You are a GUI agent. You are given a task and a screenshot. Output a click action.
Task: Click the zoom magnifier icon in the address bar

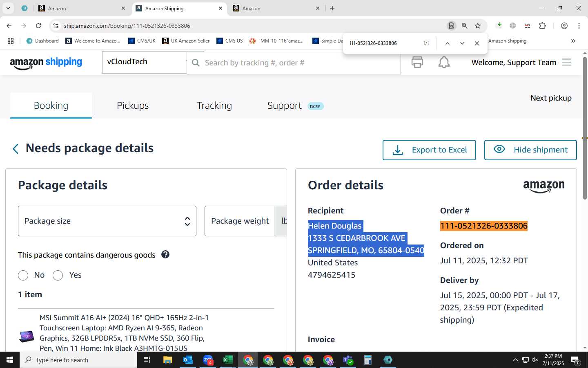(x=465, y=26)
